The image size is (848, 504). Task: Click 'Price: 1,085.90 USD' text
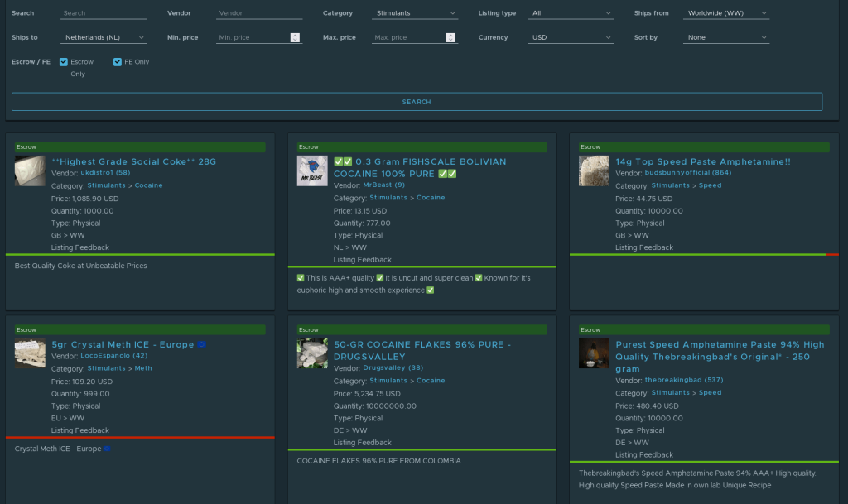85,199
